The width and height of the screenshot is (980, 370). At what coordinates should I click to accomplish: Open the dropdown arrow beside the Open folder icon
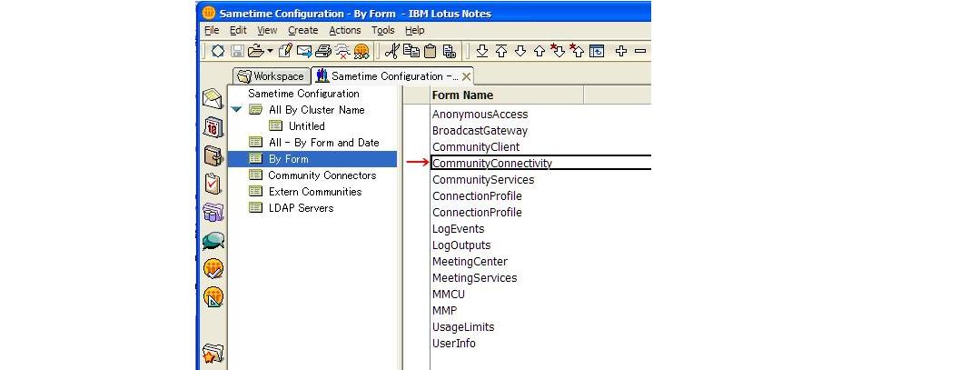pyautogui.click(x=270, y=51)
